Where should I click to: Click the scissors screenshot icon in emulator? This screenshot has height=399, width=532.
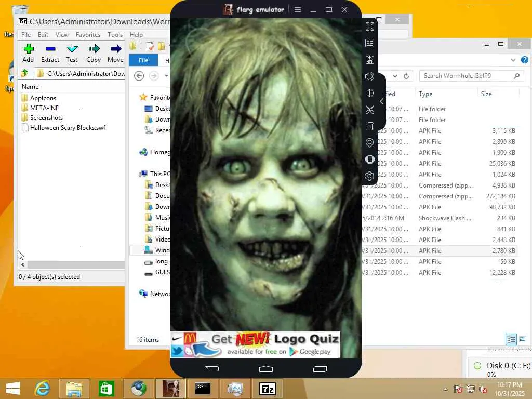[369, 110]
